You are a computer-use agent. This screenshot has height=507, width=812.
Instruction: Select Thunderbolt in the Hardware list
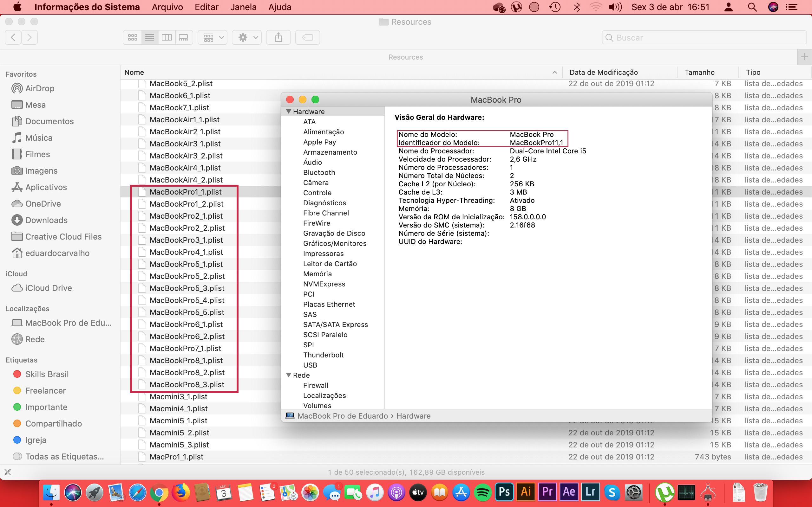point(323,355)
